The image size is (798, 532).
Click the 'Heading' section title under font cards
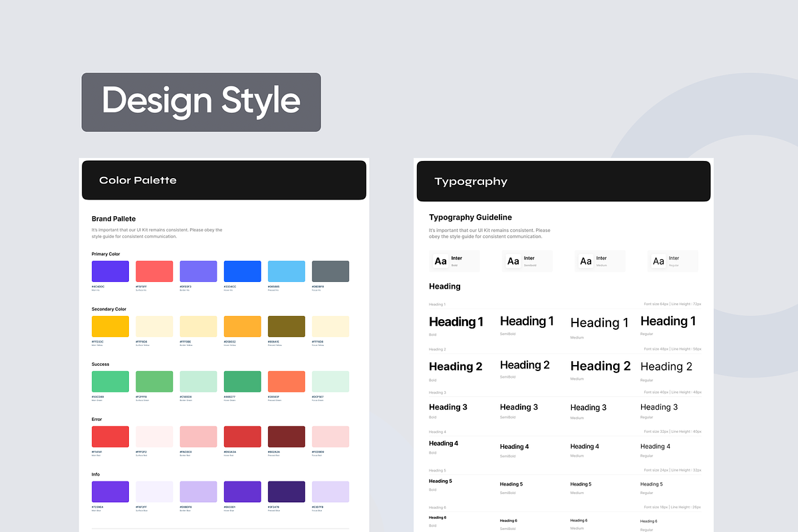[x=445, y=287]
